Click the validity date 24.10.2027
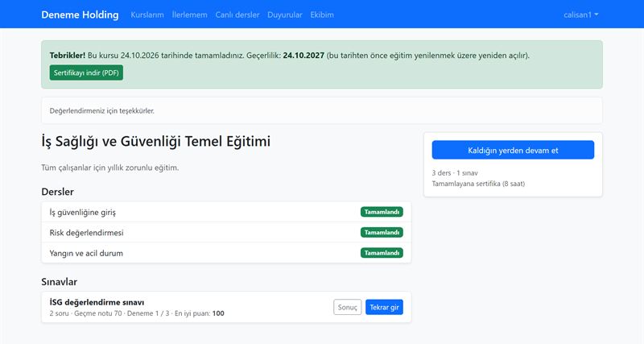 pyautogui.click(x=303, y=56)
